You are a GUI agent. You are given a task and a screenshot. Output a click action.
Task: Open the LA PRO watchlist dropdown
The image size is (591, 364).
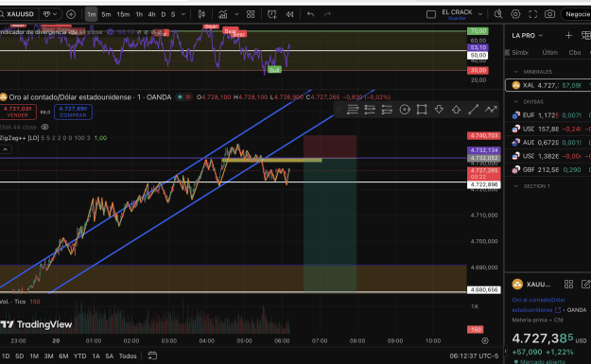point(528,35)
